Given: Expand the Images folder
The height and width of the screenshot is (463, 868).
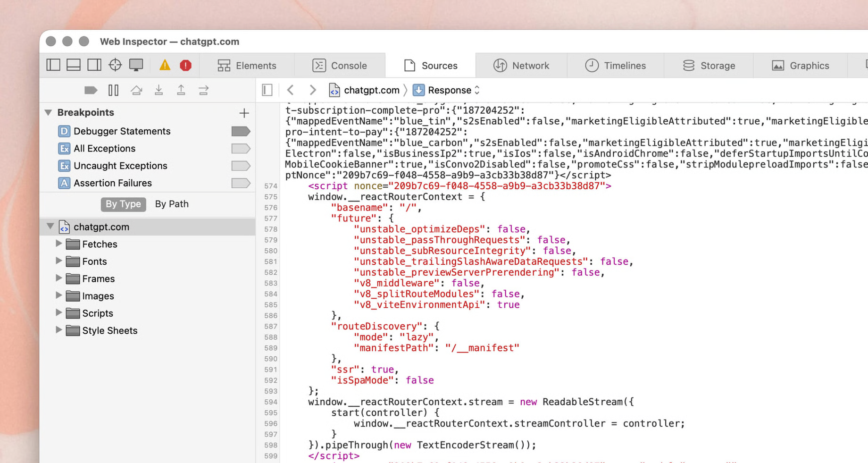Looking at the screenshot, I should click(58, 295).
